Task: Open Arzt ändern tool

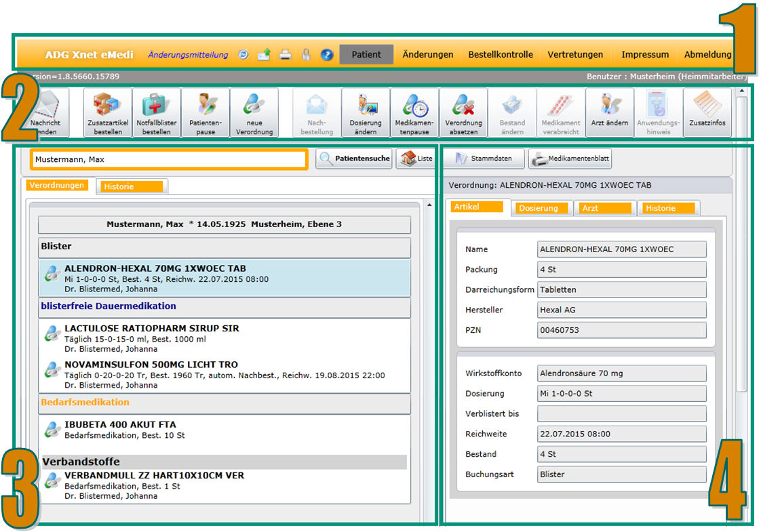Action: (610, 112)
